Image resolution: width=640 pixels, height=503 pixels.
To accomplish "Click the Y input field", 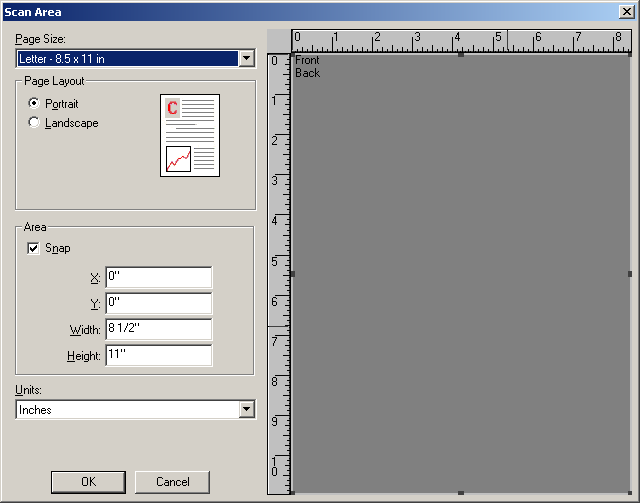I will [x=159, y=303].
